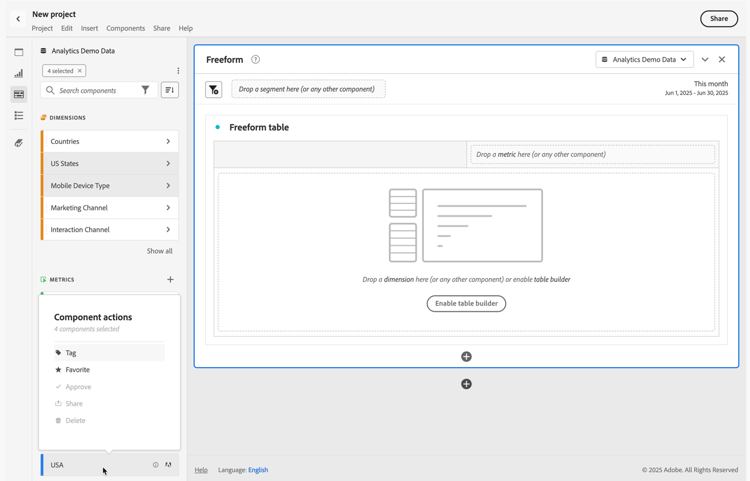Click the tag icon in Component actions
The height and width of the screenshot is (481, 750).
tap(58, 353)
